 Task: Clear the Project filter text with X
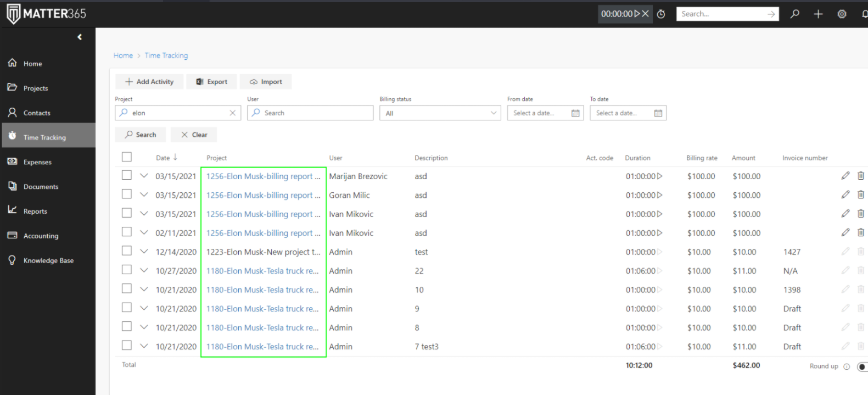click(233, 113)
